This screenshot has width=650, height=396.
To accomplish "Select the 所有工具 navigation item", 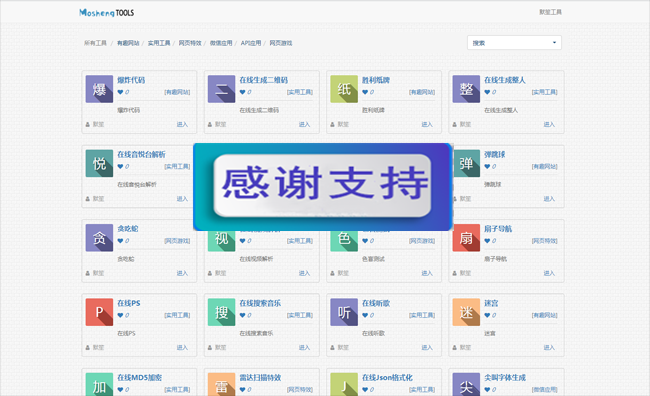I will [x=95, y=43].
